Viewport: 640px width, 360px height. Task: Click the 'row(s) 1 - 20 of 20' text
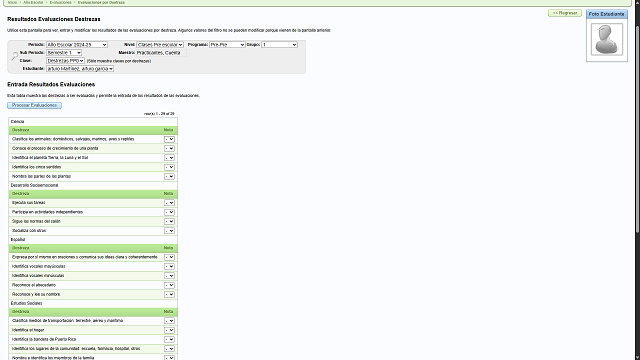pos(159,114)
